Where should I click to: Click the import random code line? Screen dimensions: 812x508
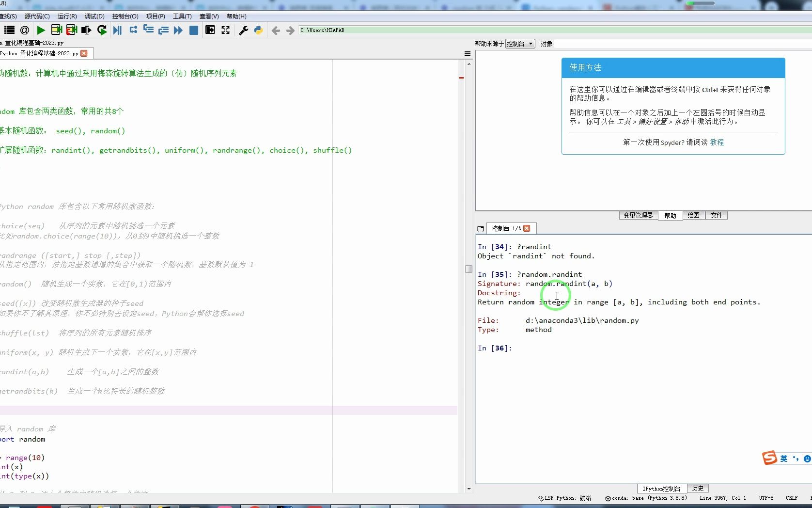click(23, 439)
